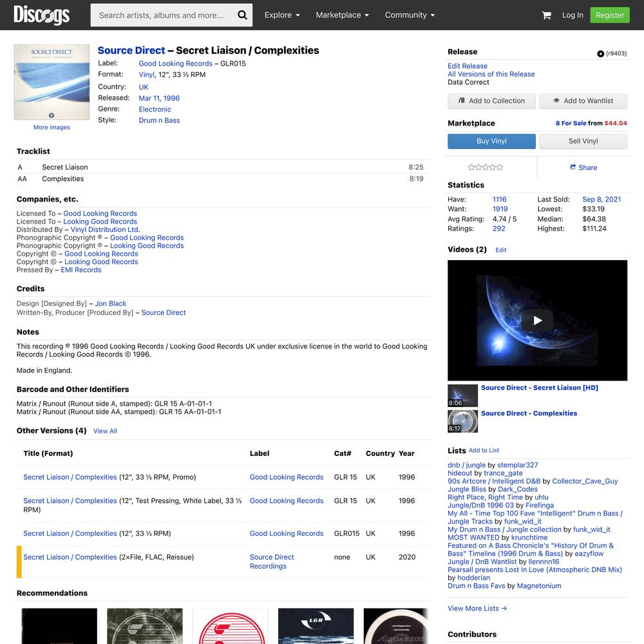Screen dimensions: 644x644
Task: Click the star rating widget
Action: coord(485,167)
